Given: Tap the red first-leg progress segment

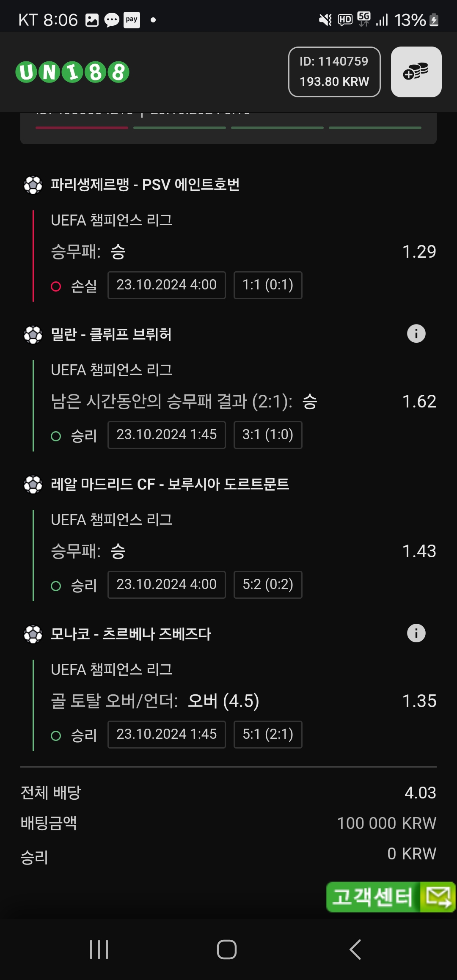Looking at the screenshot, I should coord(82,127).
